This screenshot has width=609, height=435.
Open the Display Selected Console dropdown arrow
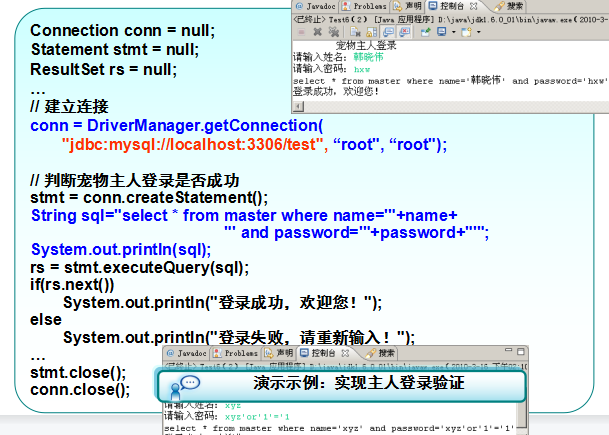[x=453, y=32]
